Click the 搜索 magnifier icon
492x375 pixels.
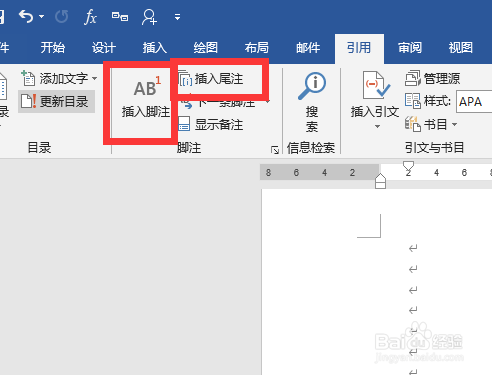(312, 86)
